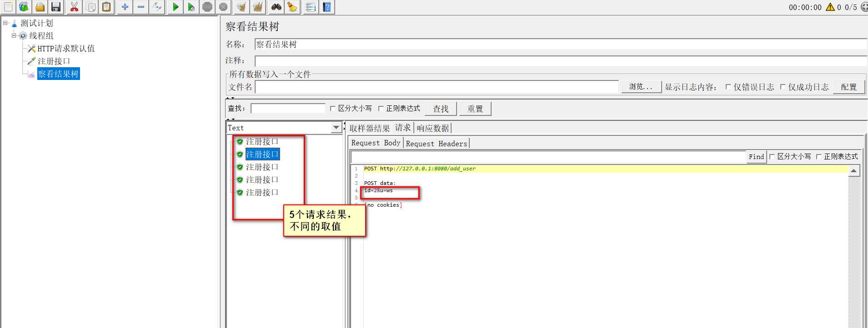Save the test plan with floppy icon
The height and width of the screenshot is (328, 868).
tap(55, 7)
